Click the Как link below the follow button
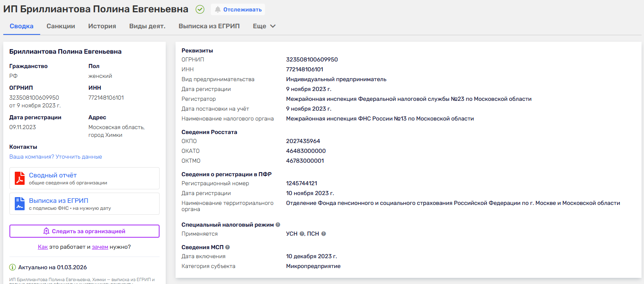 point(43,247)
